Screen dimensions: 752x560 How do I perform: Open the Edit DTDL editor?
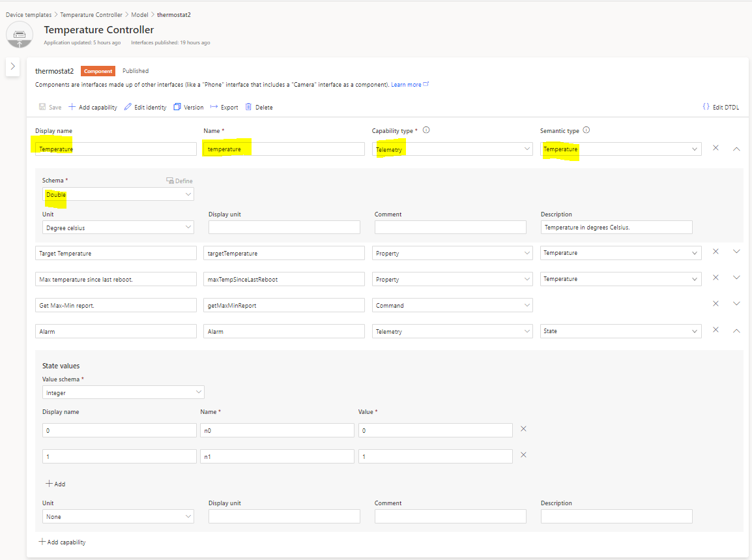coord(721,107)
